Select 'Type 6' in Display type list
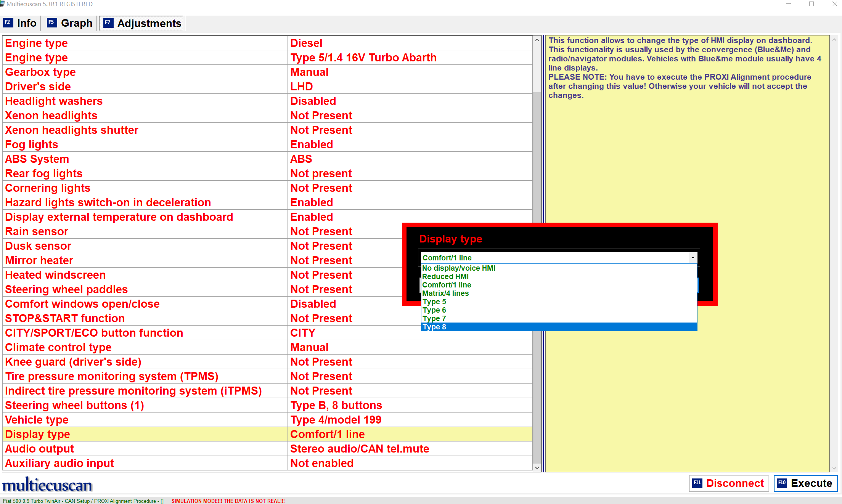 point(559,310)
